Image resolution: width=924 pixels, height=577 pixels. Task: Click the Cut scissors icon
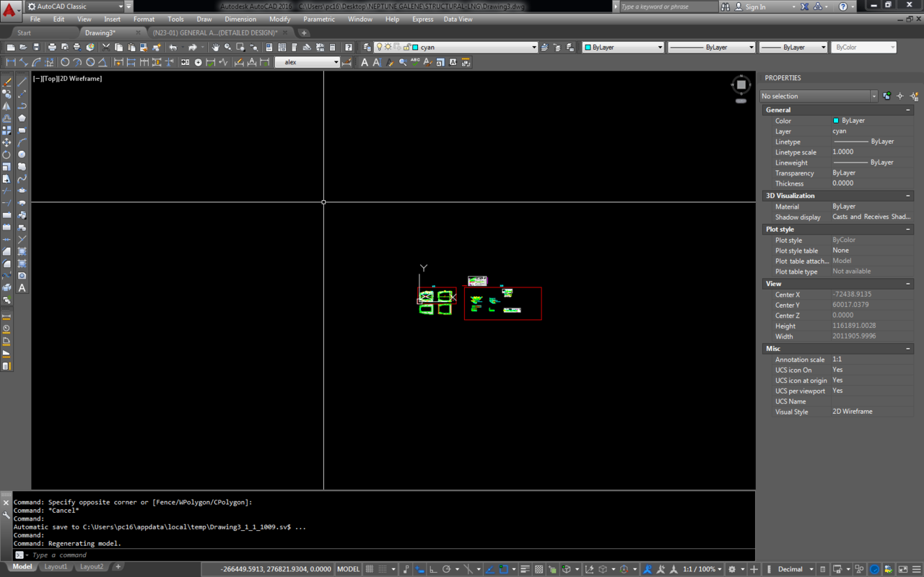[x=106, y=47]
